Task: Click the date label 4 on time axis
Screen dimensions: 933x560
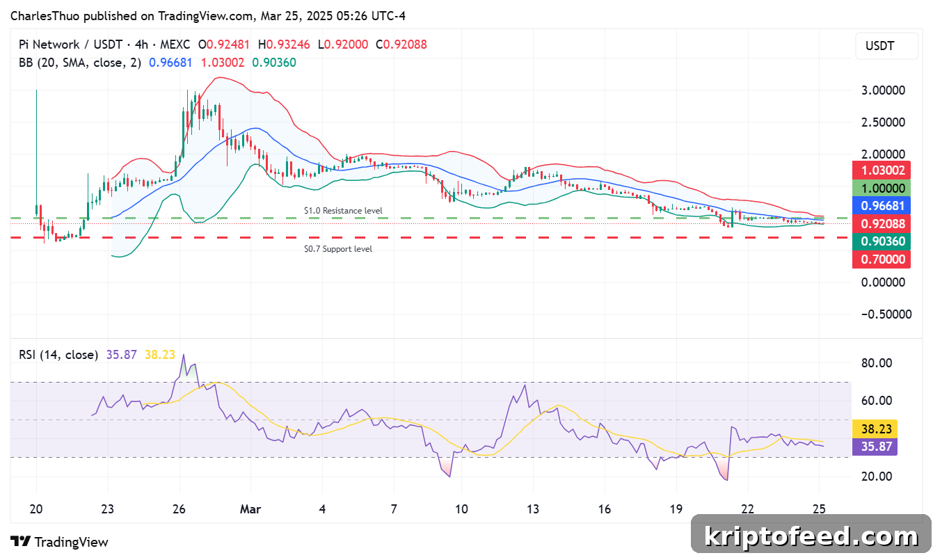Action: pyautogui.click(x=322, y=509)
